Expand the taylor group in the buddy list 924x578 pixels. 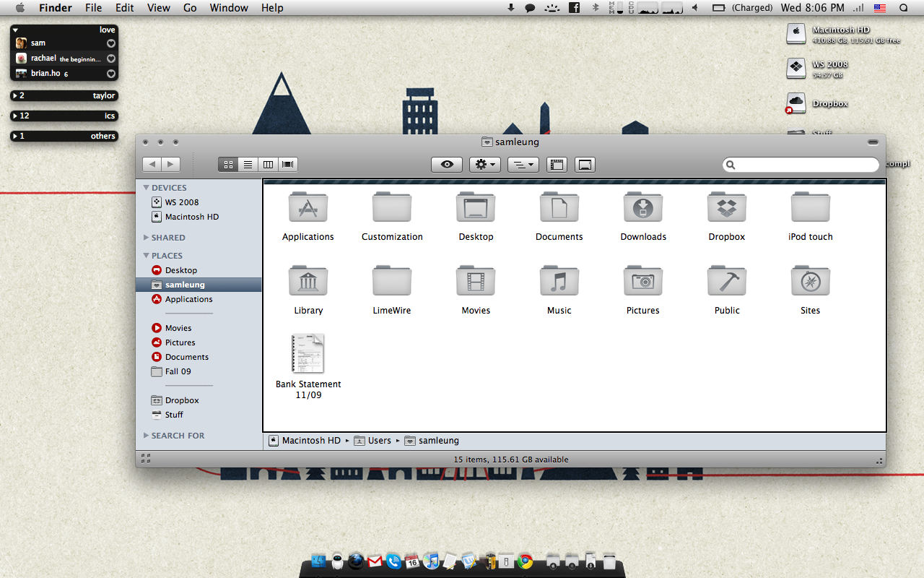coord(14,95)
